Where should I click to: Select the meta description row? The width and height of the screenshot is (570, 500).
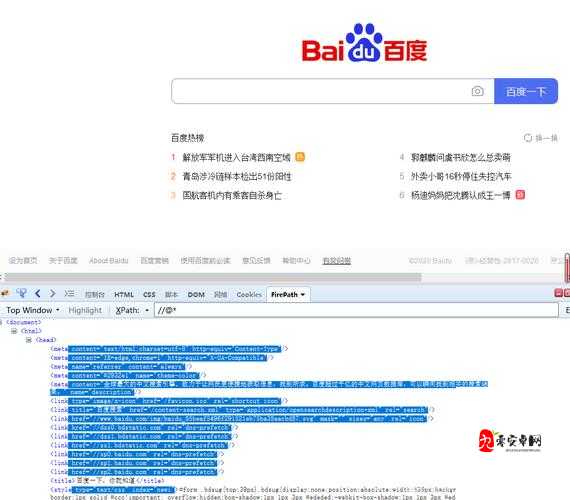pyautogui.click(x=269, y=388)
